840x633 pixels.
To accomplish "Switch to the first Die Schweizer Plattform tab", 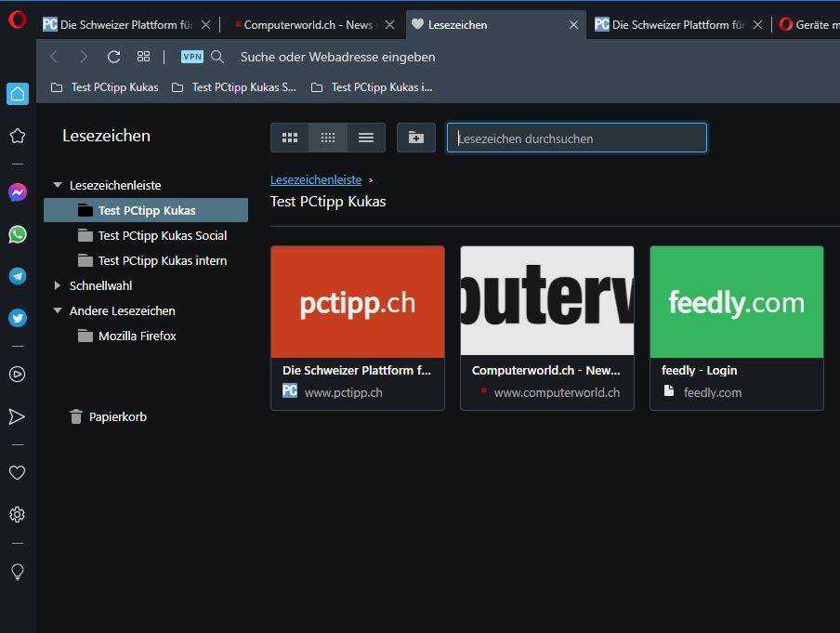I will pos(117,25).
